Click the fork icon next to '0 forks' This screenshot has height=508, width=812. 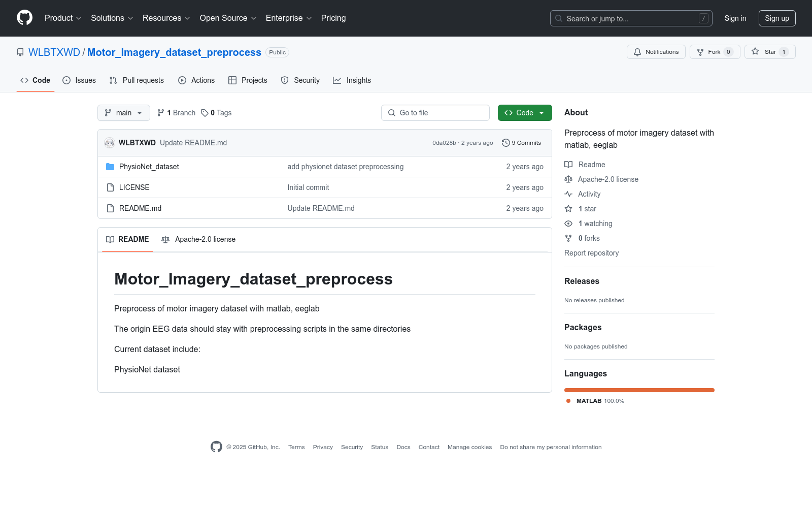(568, 238)
